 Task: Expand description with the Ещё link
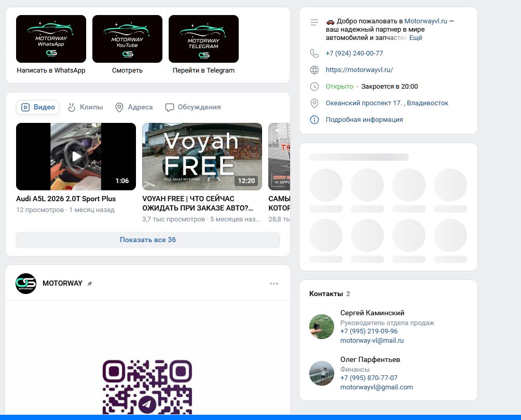pyautogui.click(x=416, y=38)
